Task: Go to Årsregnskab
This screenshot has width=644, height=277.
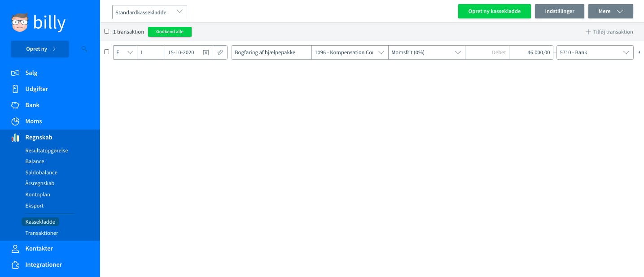Action: click(x=40, y=183)
